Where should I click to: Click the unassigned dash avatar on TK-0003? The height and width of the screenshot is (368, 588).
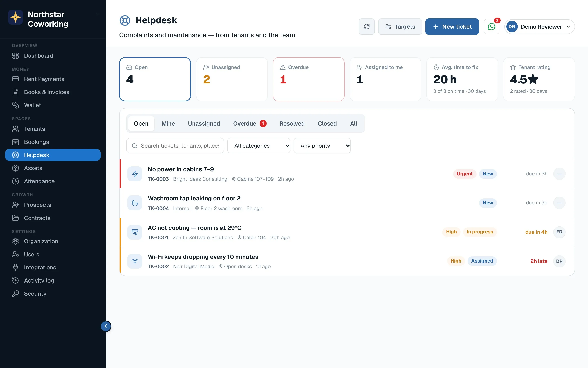point(559,174)
